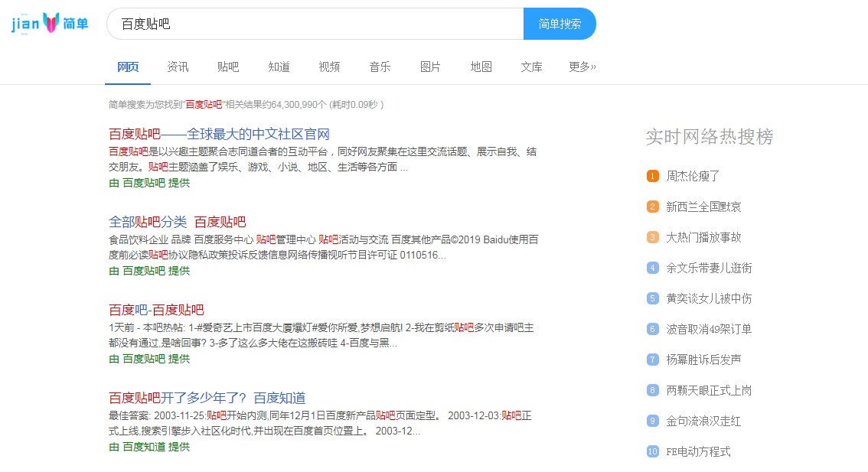The image size is (868, 472).
Task: Switch to the 文库 tab
Action: pyautogui.click(x=531, y=67)
